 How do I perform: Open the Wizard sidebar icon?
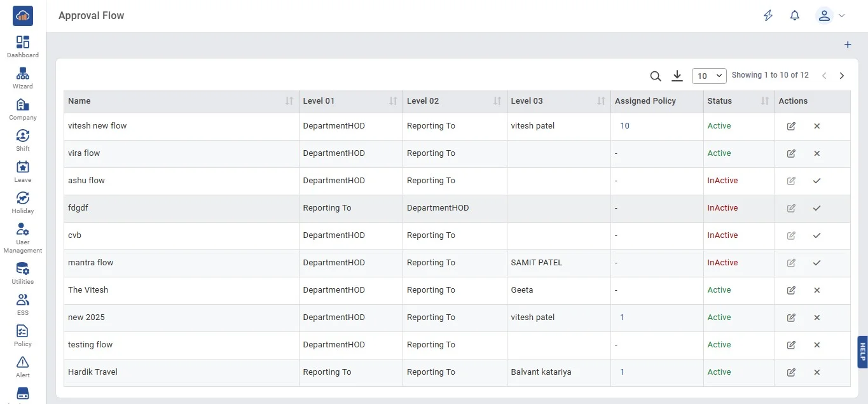tap(23, 78)
